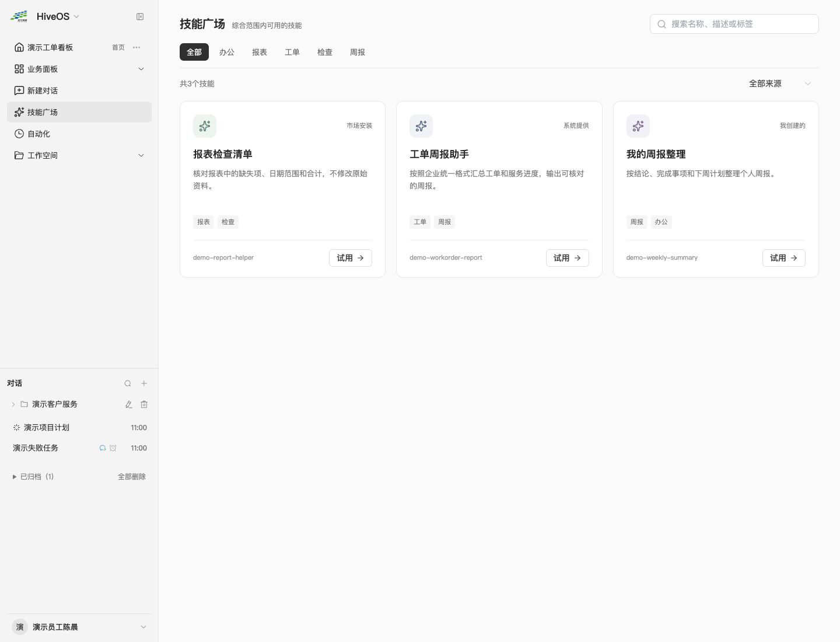Click 全部删除 for archived conversations

coord(132,477)
